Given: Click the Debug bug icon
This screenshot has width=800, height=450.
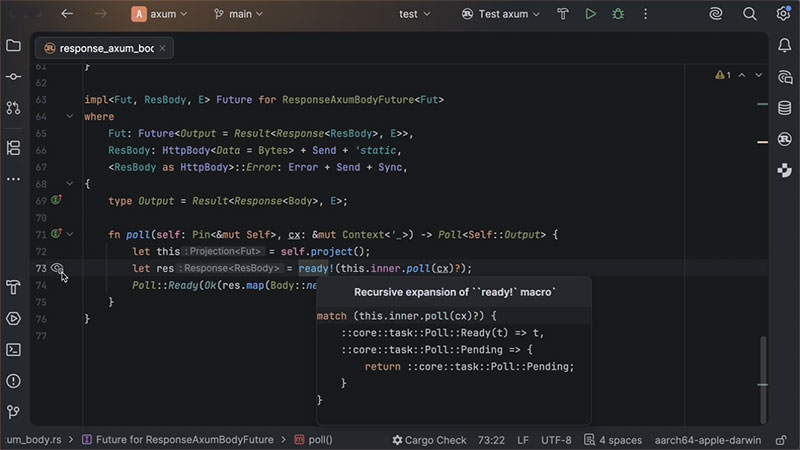Looking at the screenshot, I should [619, 14].
